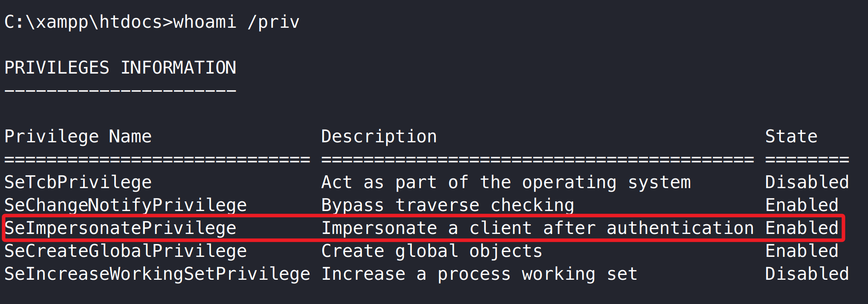
Task: Select the PRIVILEGES INFORMATION heading
Action: (x=120, y=68)
